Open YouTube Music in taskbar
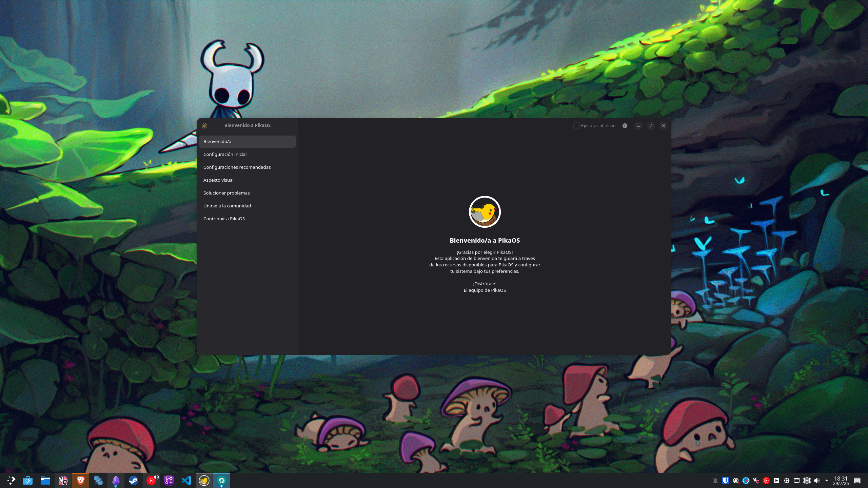The image size is (868, 488). tap(151, 481)
